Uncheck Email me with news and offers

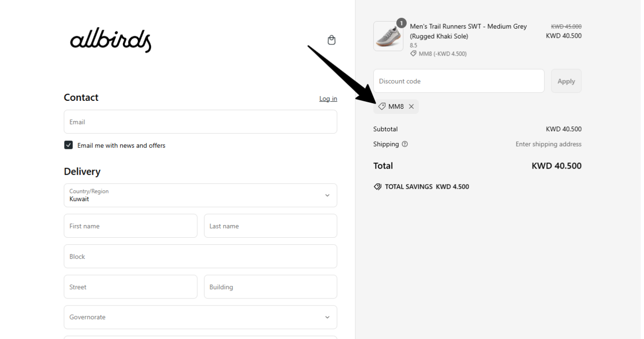pyautogui.click(x=69, y=145)
